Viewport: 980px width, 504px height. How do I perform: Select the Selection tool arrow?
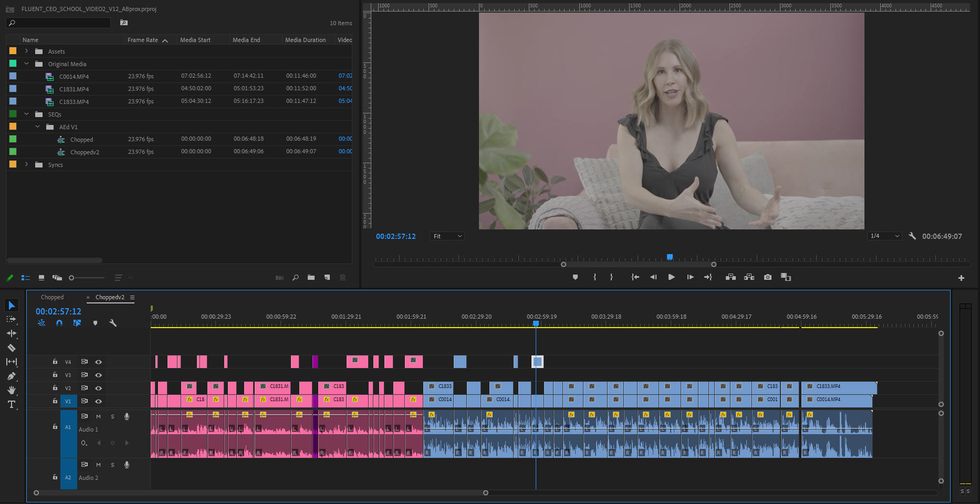pos(12,305)
